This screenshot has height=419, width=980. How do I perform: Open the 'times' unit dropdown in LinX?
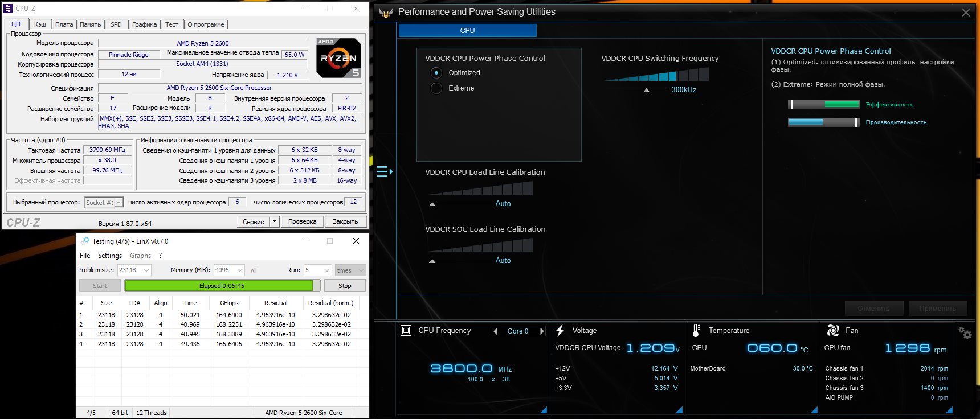point(350,270)
